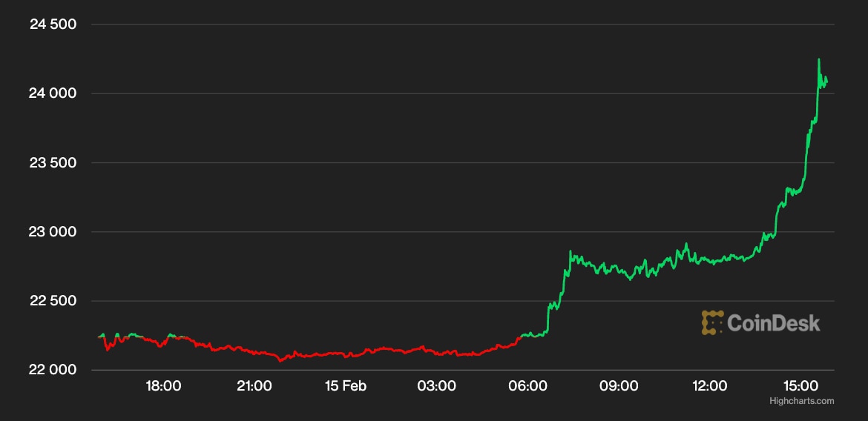Click the last data point of the green line

click(x=827, y=81)
